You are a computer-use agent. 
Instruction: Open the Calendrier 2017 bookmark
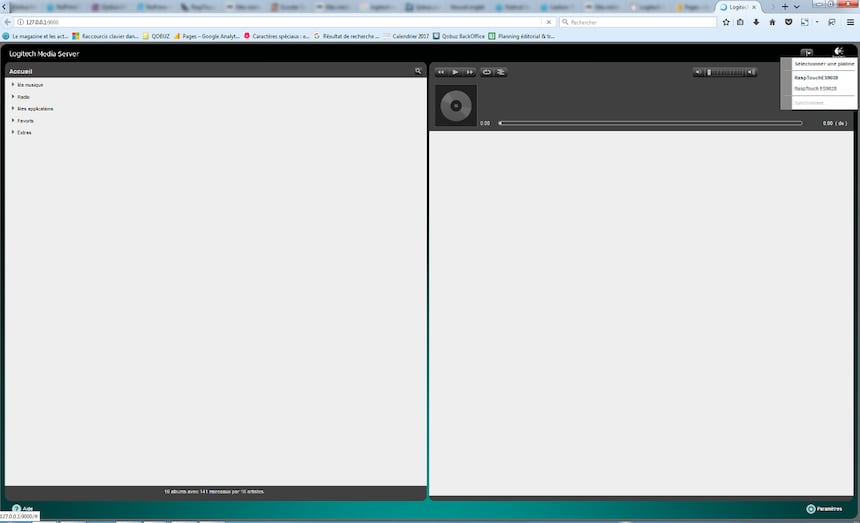tap(406, 36)
